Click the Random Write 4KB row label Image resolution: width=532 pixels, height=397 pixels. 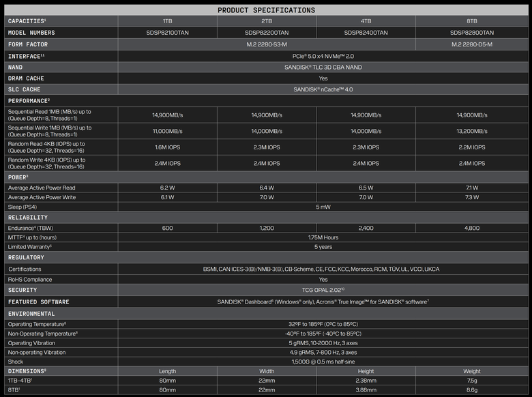[47, 163]
